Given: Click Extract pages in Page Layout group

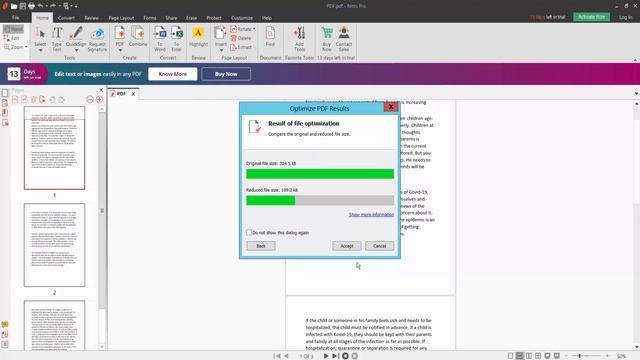Looking at the screenshot, I should 241,47.
